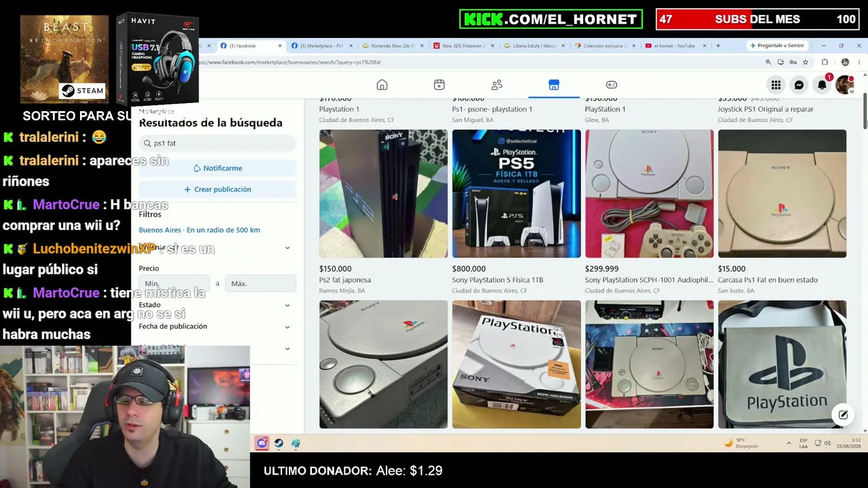868x488 pixels.
Task: Click the $15.000 price text
Action: pyautogui.click(x=732, y=269)
